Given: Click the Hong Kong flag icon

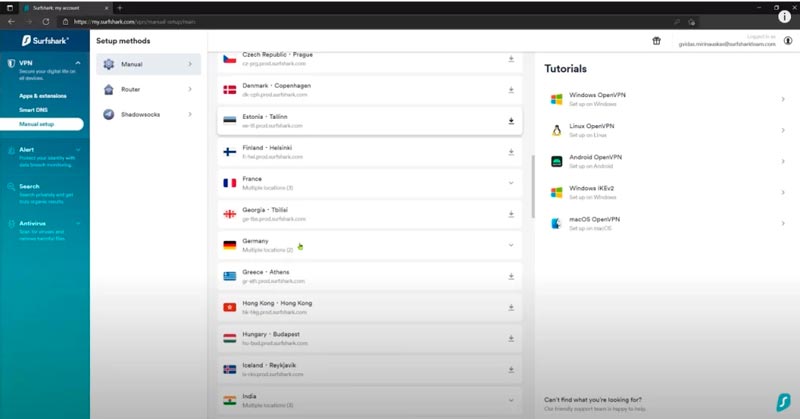Looking at the screenshot, I should [x=230, y=308].
